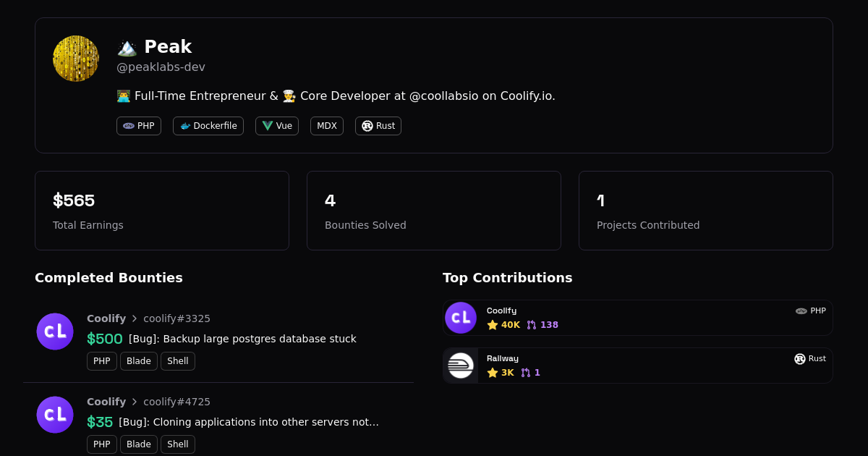
Task: Click Coolify logo beside coolify#4725 bounty
Action: tap(55, 415)
